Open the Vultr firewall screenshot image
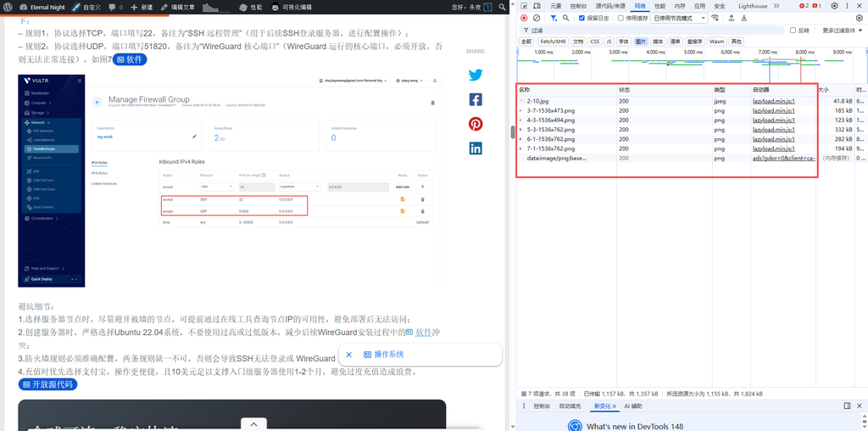The image size is (868, 431). point(231,181)
